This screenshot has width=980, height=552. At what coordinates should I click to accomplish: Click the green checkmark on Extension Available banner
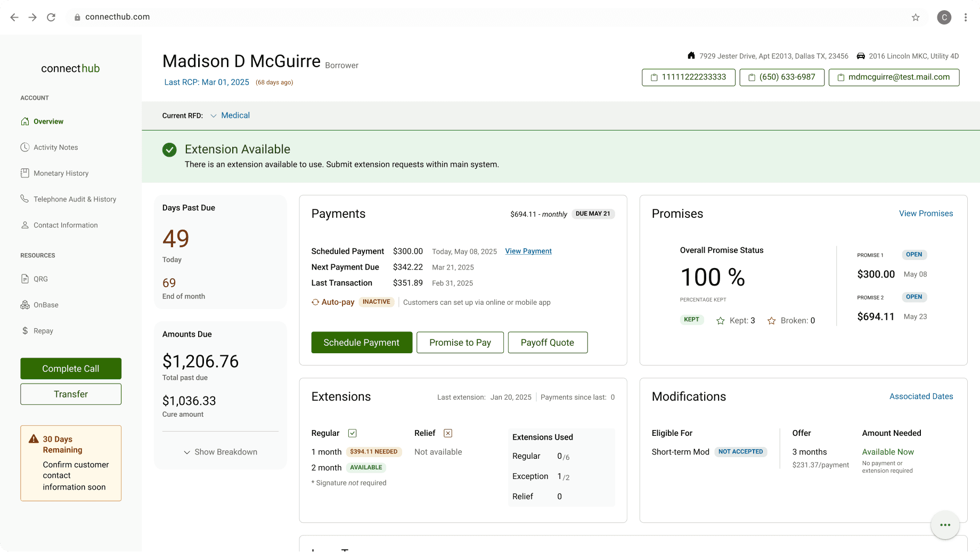click(169, 150)
